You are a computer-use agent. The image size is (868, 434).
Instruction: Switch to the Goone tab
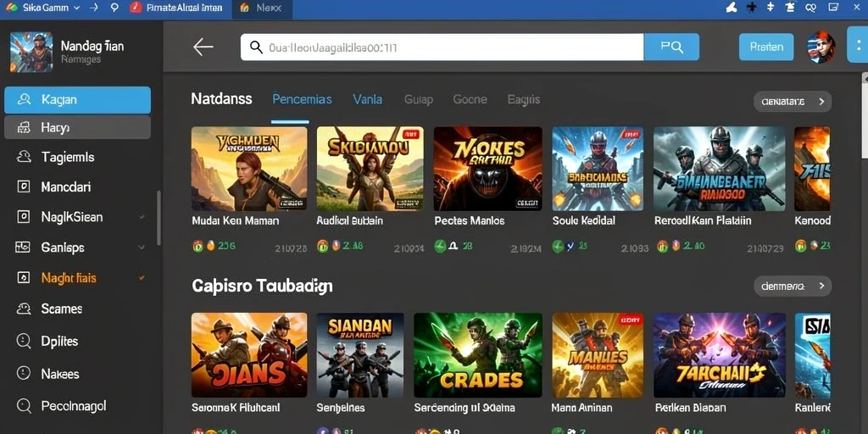470,100
